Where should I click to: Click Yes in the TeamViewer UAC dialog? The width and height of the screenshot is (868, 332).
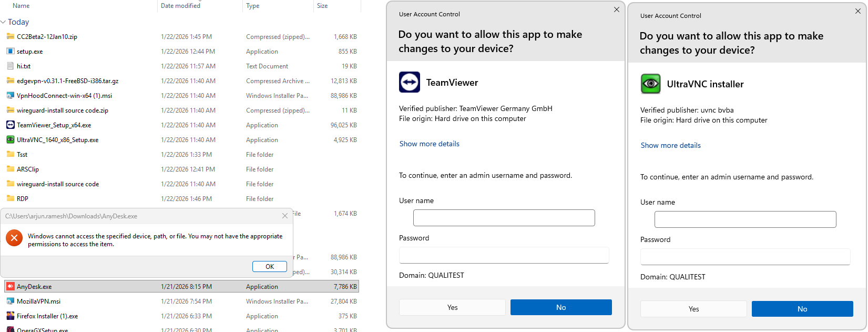click(453, 307)
